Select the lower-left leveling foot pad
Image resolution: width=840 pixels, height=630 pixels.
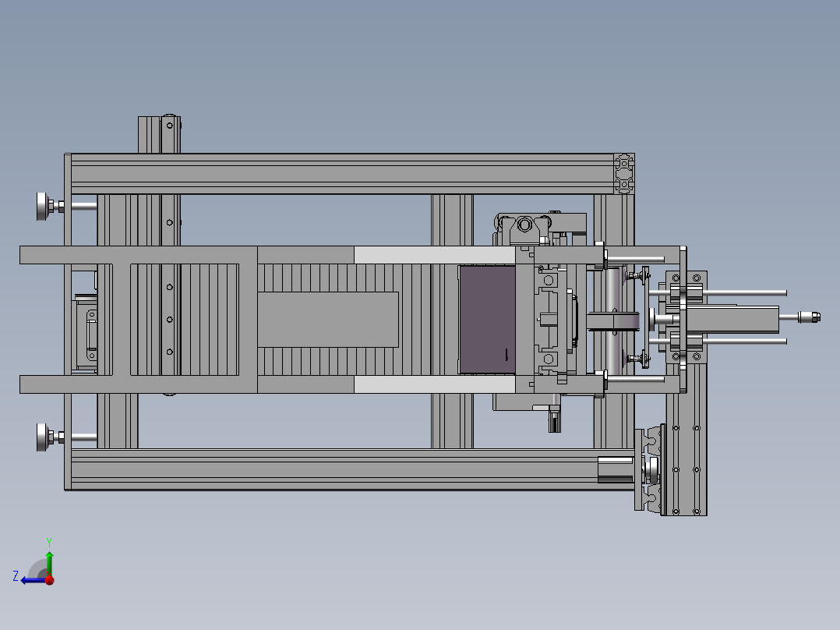click(42, 437)
